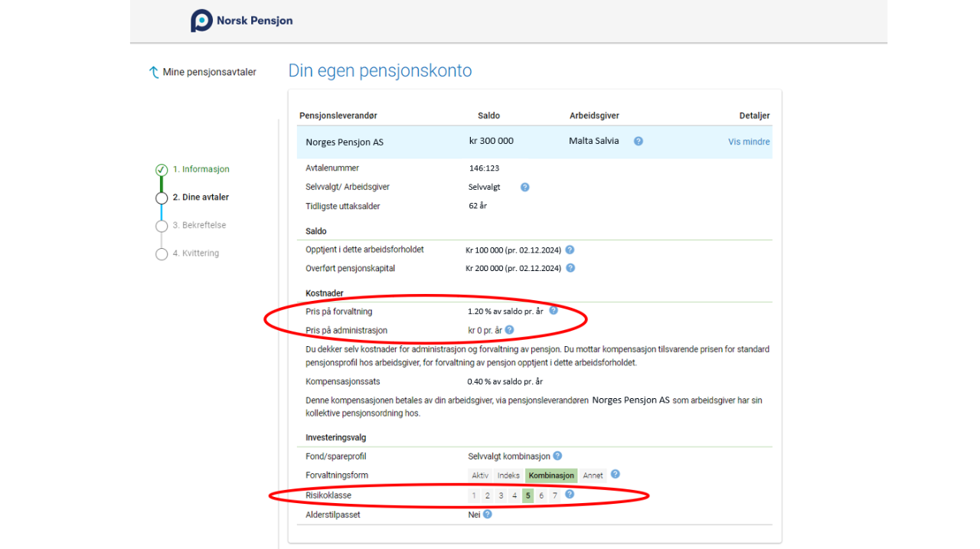Open help icon beside Alderstilpasset Nei
The image size is (980, 549).
(x=487, y=515)
